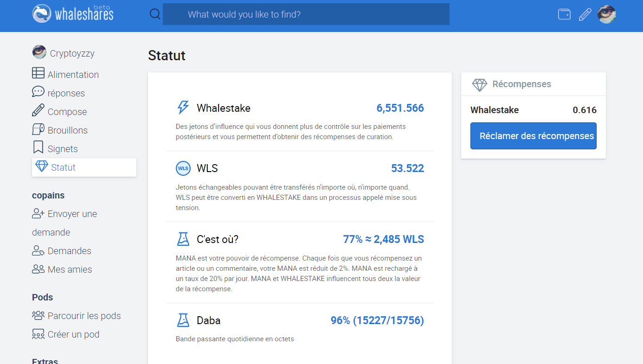Click the add-friend icon beside Envoyer une
The image size is (643, 364).
click(x=38, y=213)
